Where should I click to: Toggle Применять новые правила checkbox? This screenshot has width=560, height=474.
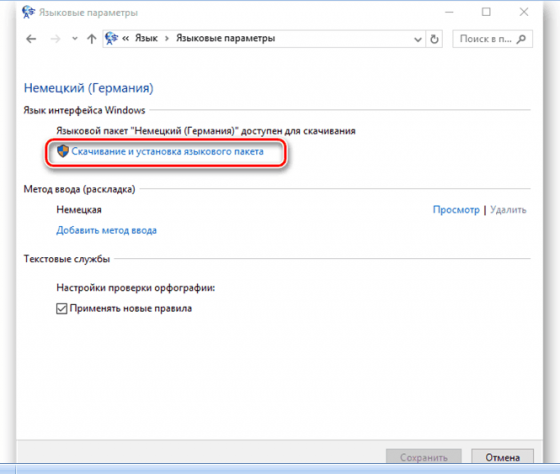[x=62, y=309]
